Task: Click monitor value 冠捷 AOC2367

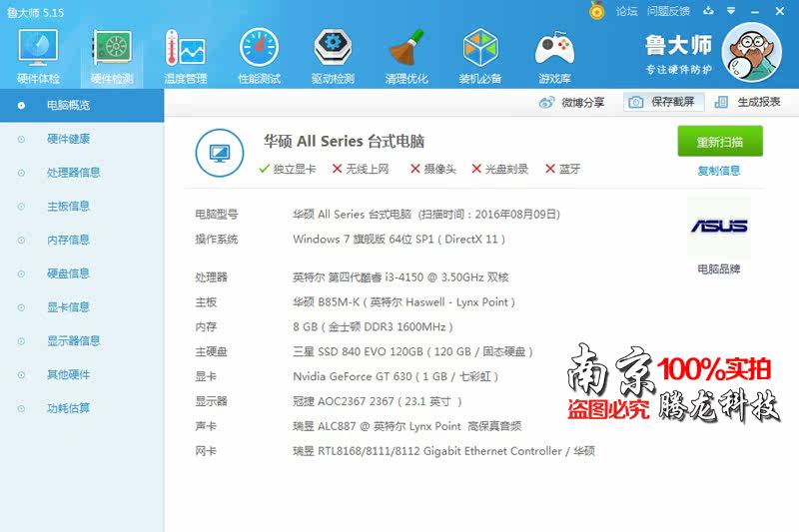Action: tap(378, 401)
